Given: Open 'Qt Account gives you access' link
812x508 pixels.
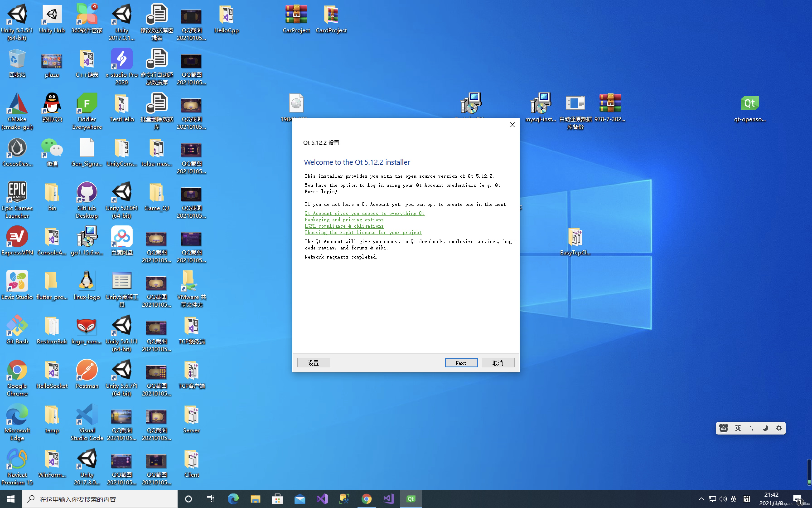Looking at the screenshot, I should click(364, 213).
